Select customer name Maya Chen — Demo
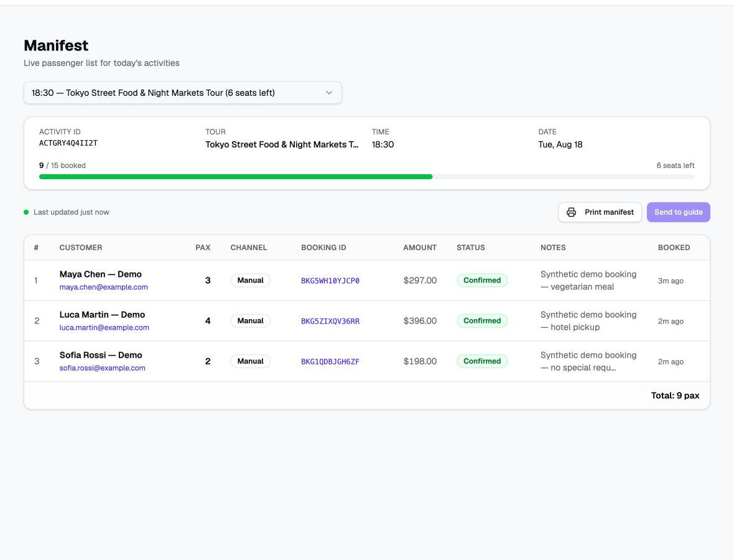 click(101, 274)
